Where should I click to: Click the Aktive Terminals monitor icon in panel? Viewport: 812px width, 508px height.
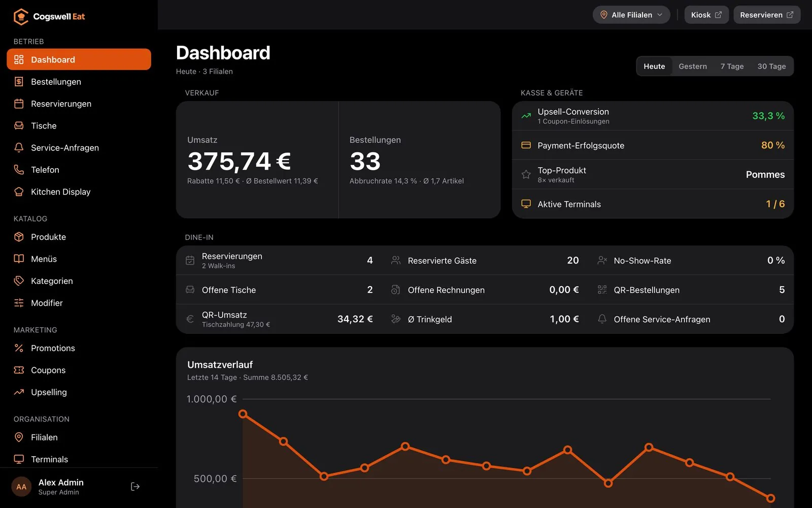(526, 204)
